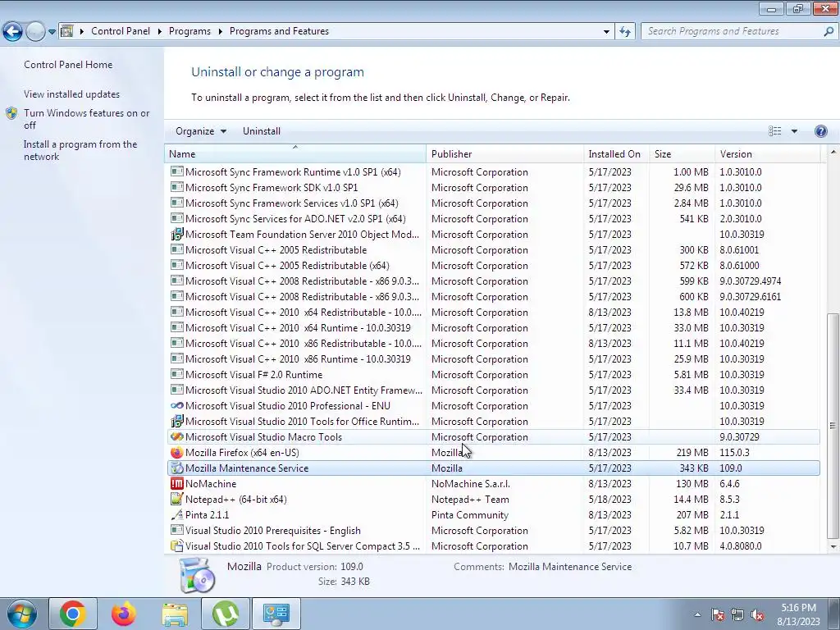
Task: Open the address bar history dropdown
Action: pos(606,32)
